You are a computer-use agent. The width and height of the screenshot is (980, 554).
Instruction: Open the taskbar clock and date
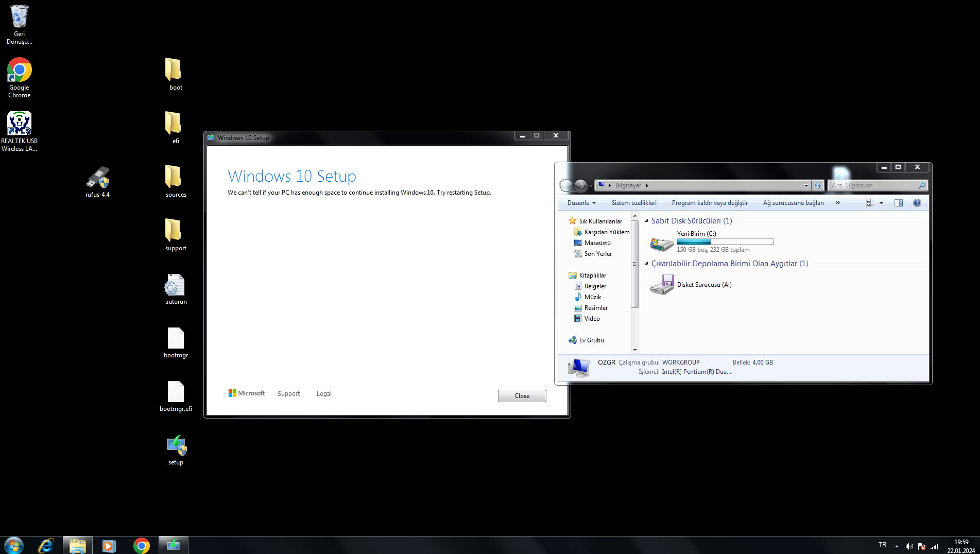pyautogui.click(x=961, y=546)
